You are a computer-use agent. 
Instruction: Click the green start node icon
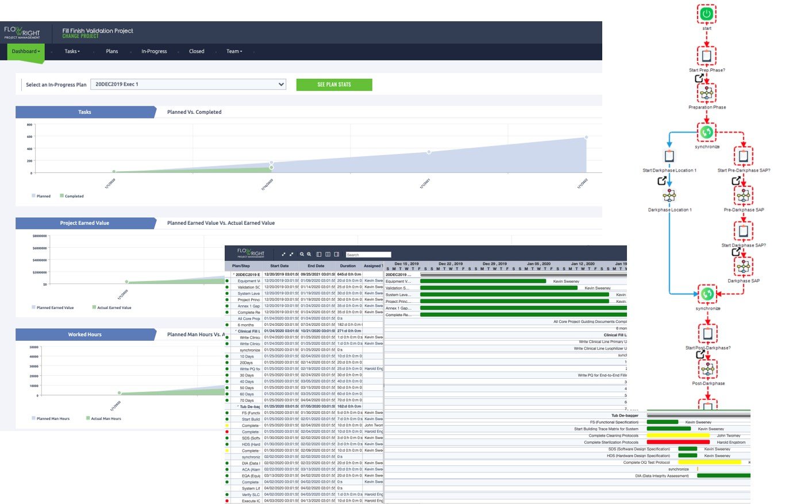pyautogui.click(x=706, y=14)
